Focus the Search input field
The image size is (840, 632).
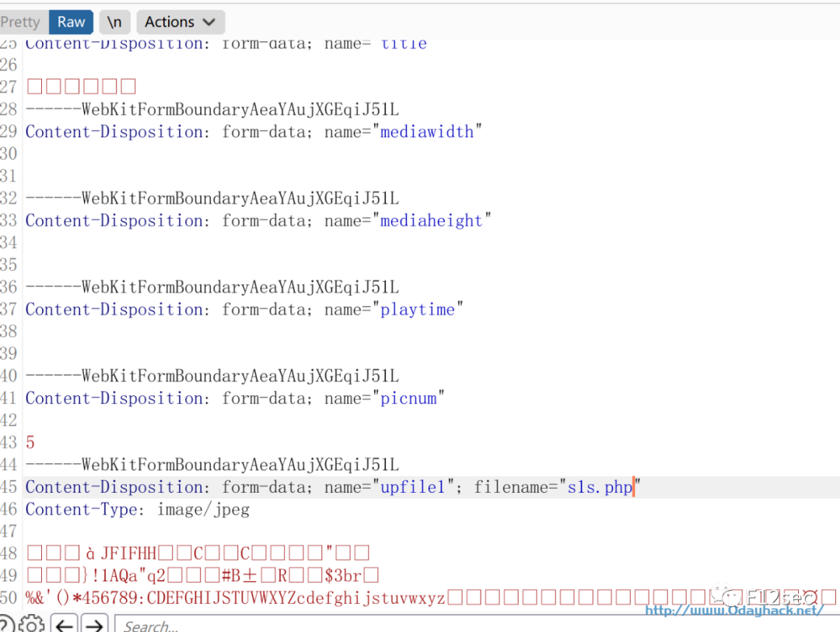(477, 625)
